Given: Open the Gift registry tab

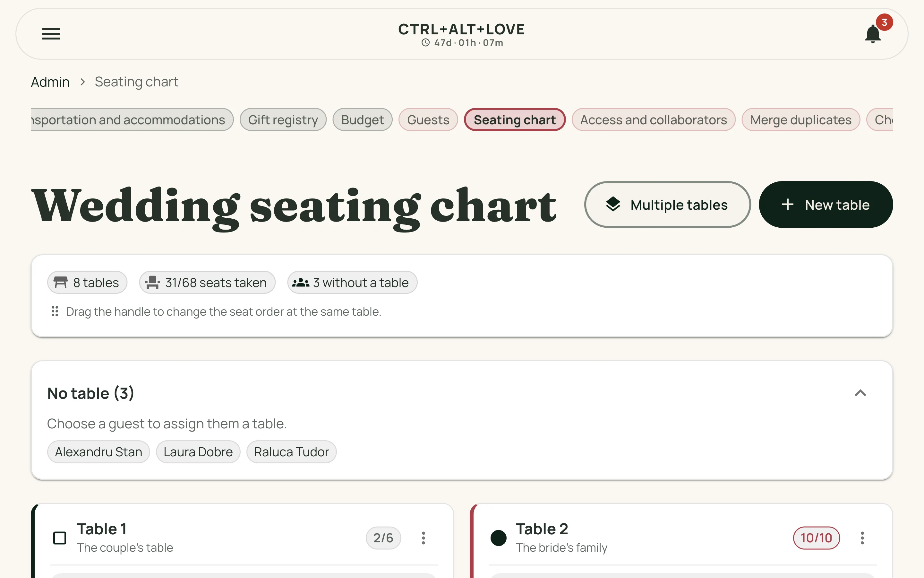Looking at the screenshot, I should tap(283, 120).
